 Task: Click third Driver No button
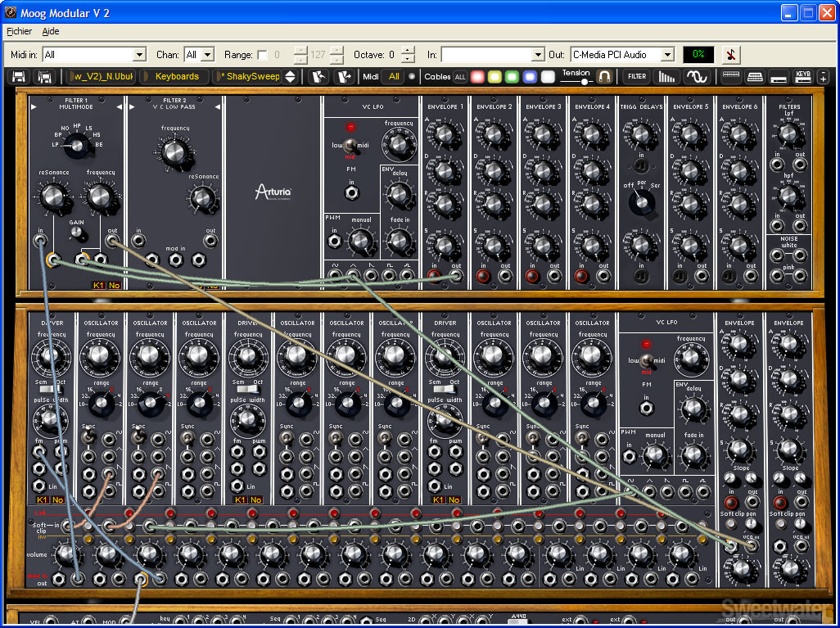pyautogui.click(x=454, y=500)
